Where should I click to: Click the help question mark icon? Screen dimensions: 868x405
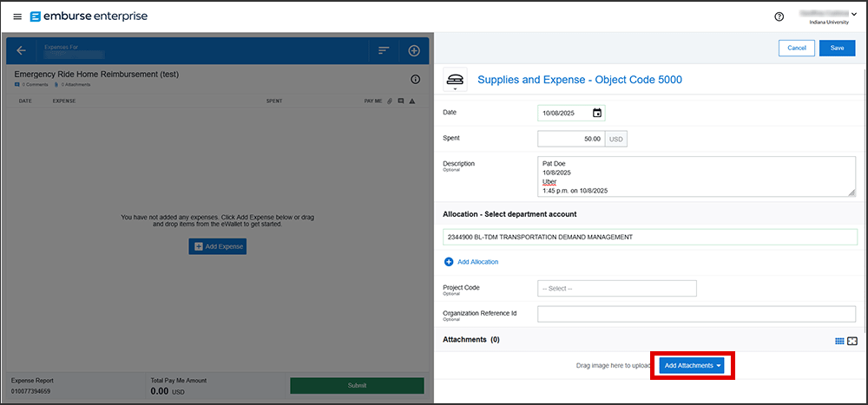click(779, 16)
